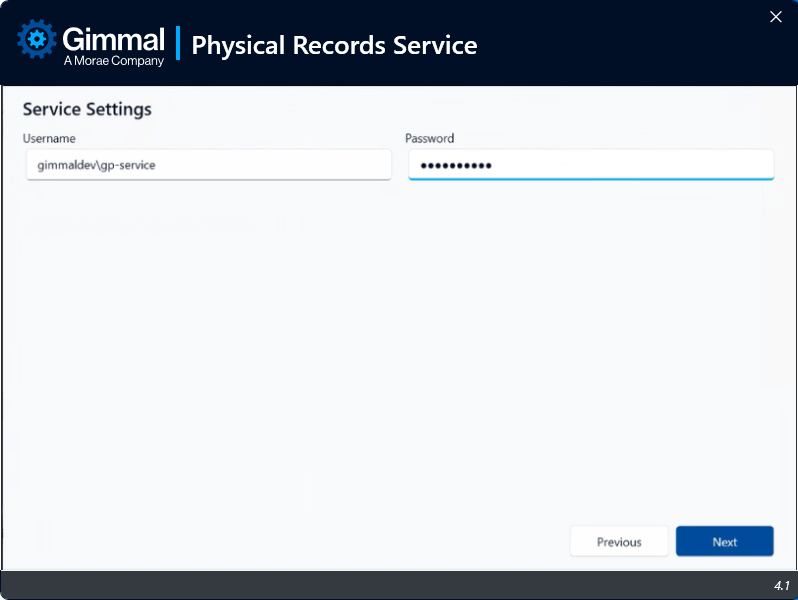798x600 pixels.
Task: Click the 'gimmaldev\gp-service' text
Action: 96,165
